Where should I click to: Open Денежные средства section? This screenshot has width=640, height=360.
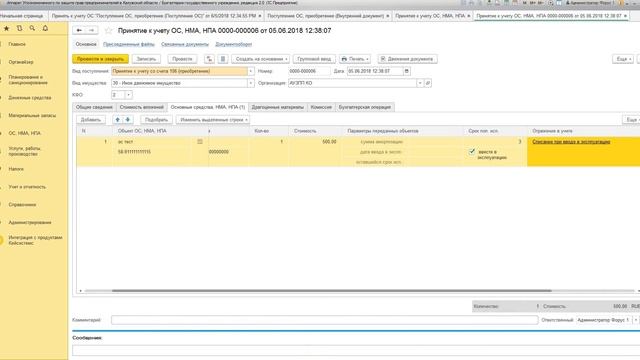[x=30, y=98]
